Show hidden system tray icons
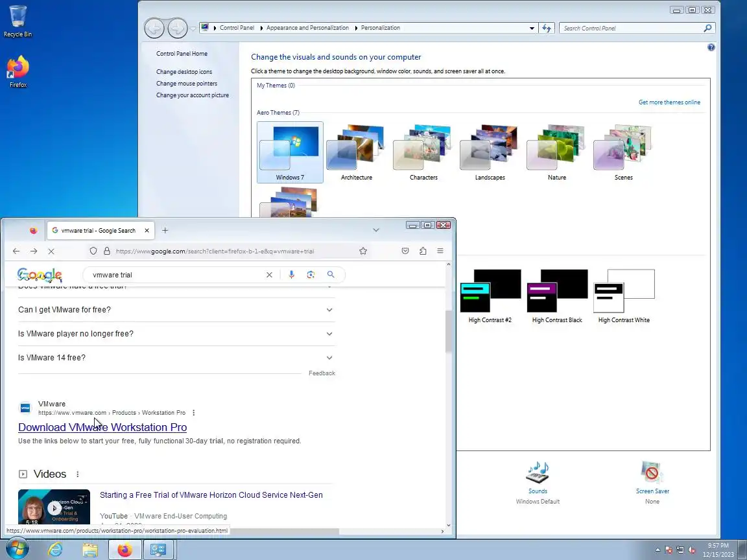 (658, 550)
